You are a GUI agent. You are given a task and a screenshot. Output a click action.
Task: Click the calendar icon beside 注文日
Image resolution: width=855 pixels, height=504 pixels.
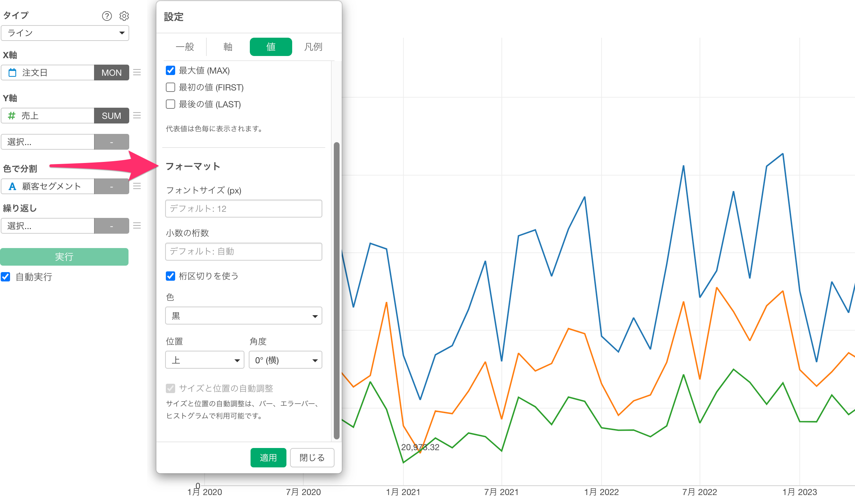click(x=13, y=73)
